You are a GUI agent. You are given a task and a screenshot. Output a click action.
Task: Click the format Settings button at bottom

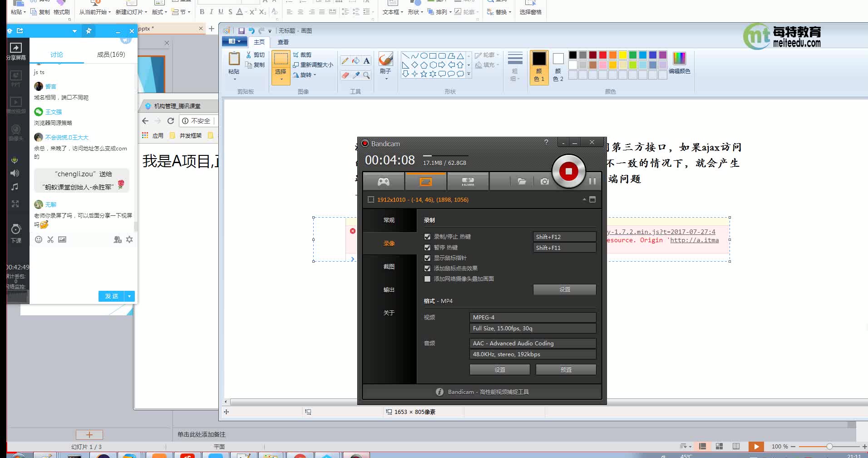click(499, 370)
